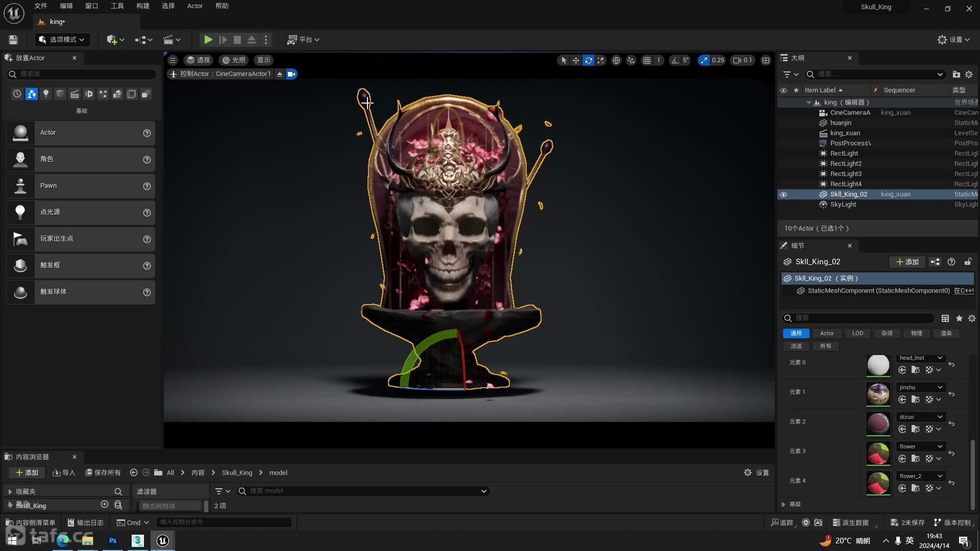
Task: Select the rotate tool in viewport
Action: tap(589, 60)
